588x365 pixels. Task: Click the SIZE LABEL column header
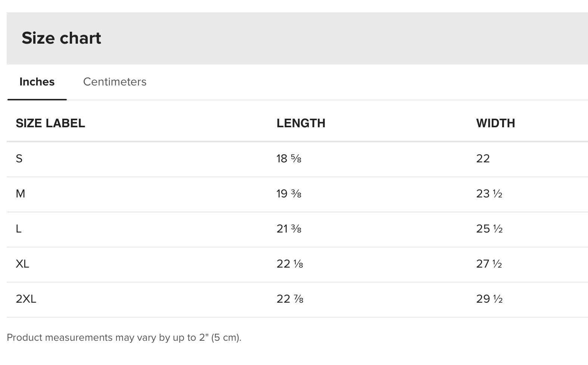coord(50,123)
